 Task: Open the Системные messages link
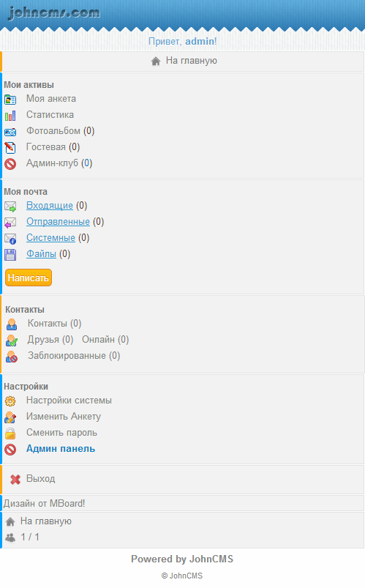50,238
